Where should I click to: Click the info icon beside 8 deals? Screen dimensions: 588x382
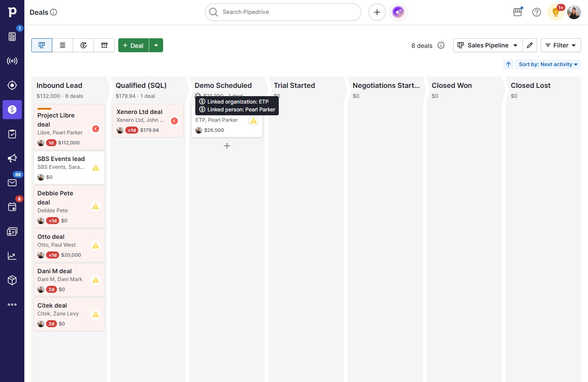coord(441,45)
